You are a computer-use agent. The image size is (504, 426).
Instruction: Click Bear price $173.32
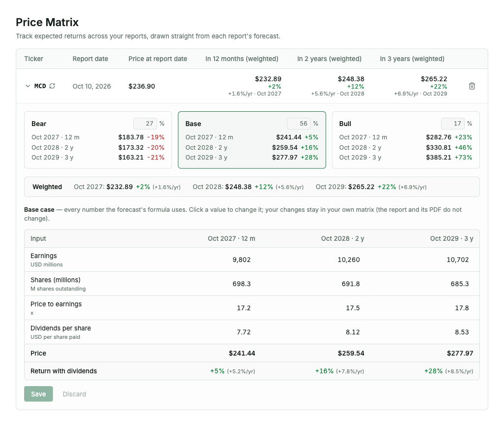click(131, 148)
